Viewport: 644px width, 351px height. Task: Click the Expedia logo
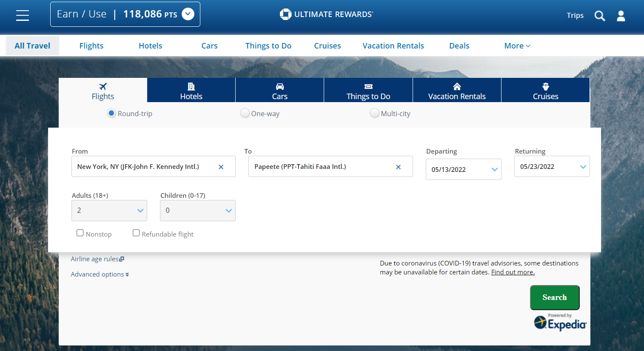[560, 323]
